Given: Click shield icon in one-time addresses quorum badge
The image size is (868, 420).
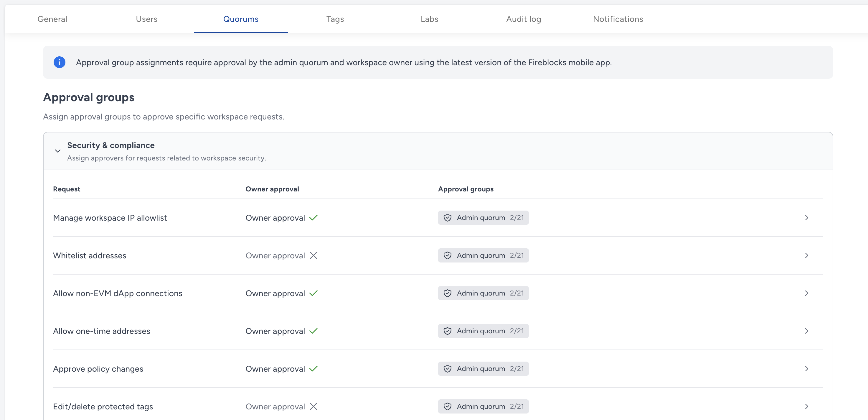Looking at the screenshot, I should point(448,331).
